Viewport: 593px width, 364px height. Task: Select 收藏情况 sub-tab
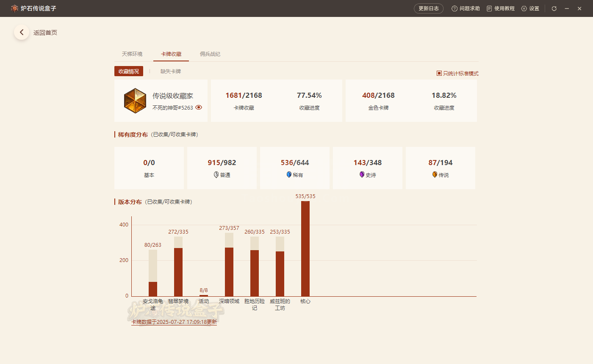point(129,72)
